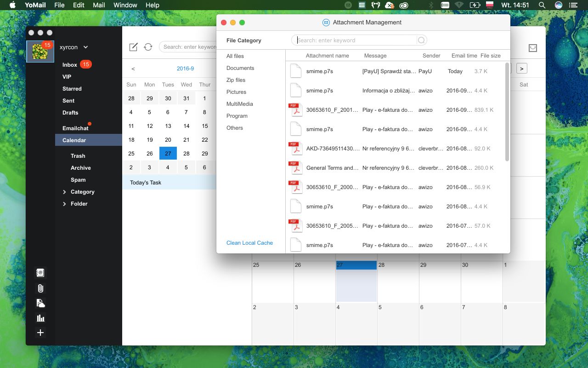Go to previous month with < button

133,69
